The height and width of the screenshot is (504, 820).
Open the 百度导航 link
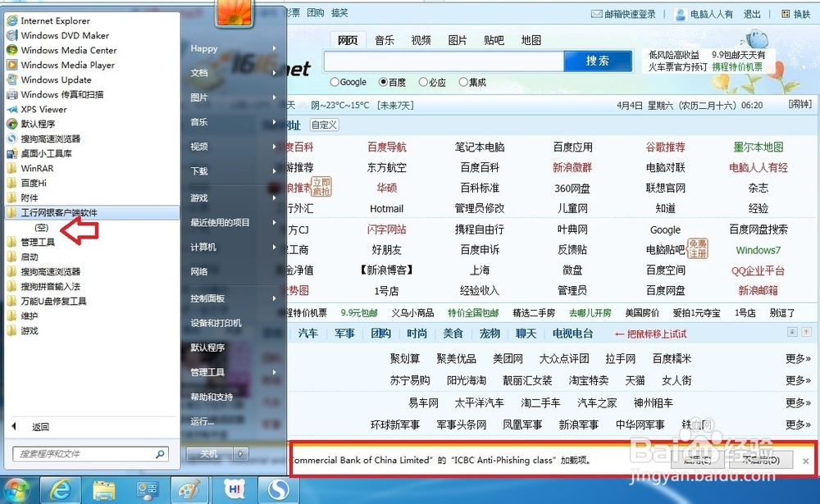(386, 147)
